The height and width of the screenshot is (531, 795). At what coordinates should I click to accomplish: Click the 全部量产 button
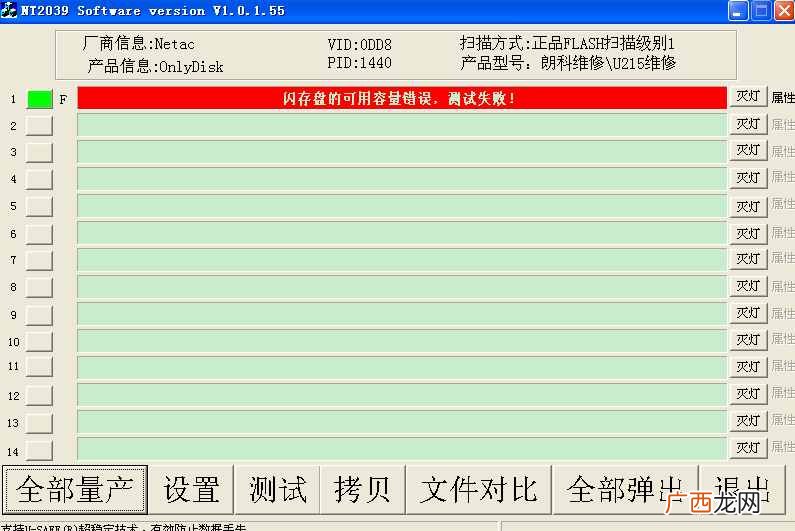click(x=75, y=490)
